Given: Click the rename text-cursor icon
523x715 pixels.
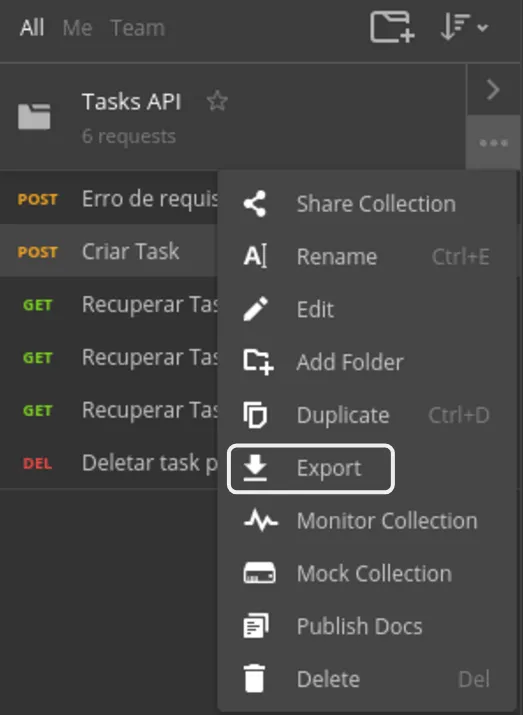Looking at the screenshot, I should [x=255, y=256].
